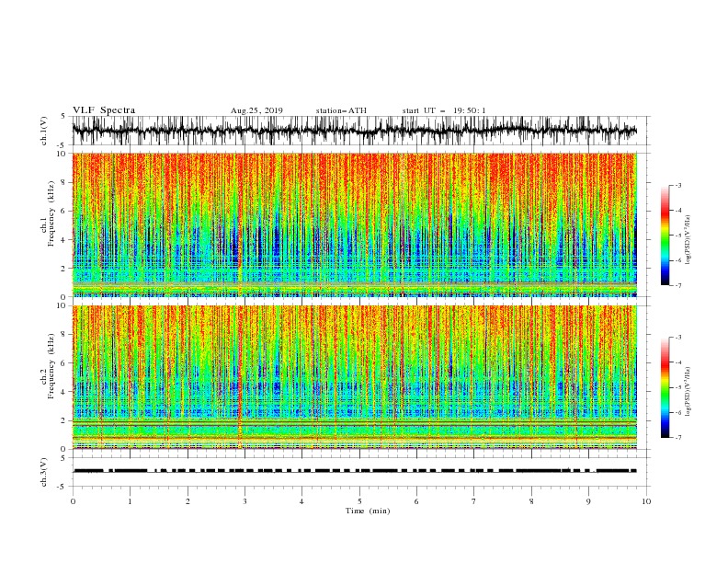Click time axis tick label "3"
728x563 pixels.
[245, 501]
